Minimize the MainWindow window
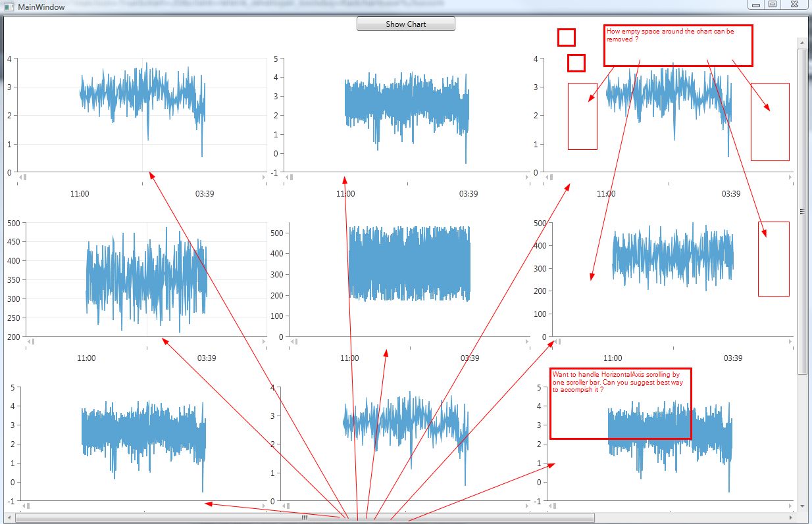 tap(756, 5)
